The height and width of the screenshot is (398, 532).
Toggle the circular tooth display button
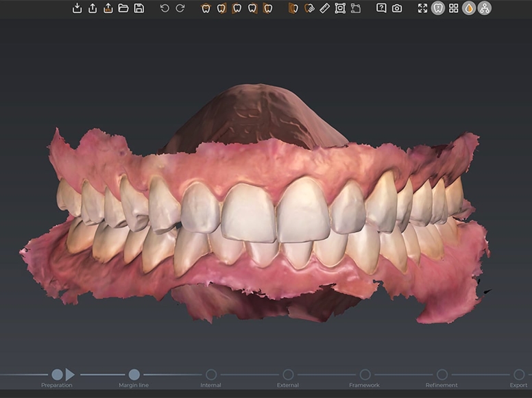click(438, 8)
